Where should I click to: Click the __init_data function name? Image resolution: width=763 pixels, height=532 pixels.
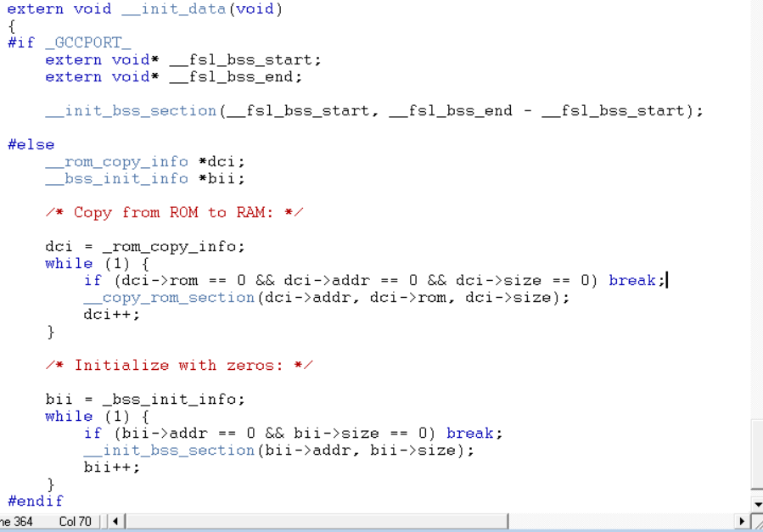(174, 9)
